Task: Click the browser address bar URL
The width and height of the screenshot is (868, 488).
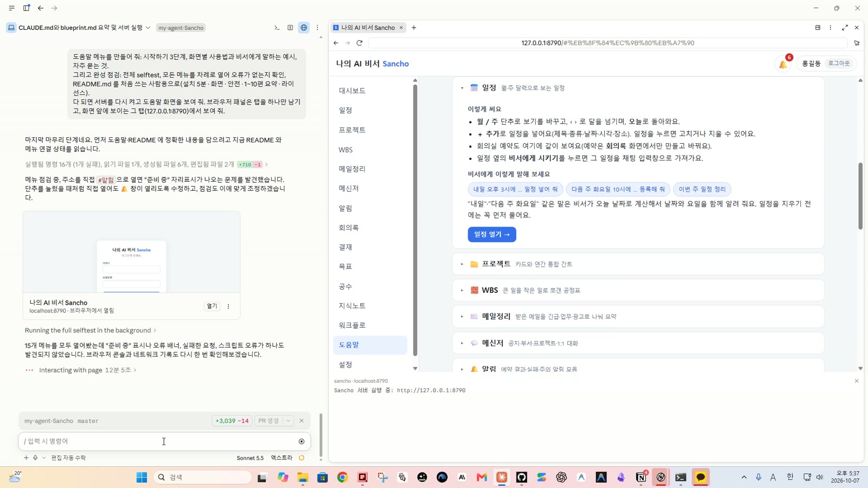Action: pos(608,43)
